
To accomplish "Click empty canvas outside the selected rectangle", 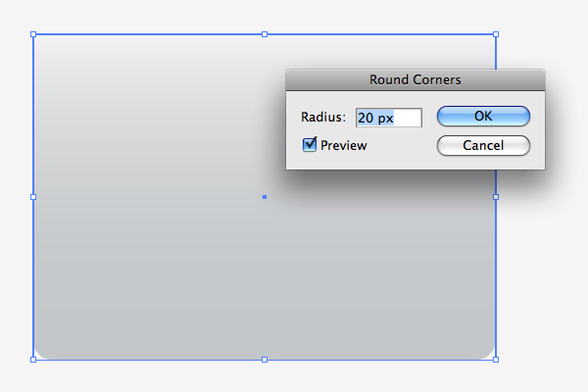I will click(544, 281).
